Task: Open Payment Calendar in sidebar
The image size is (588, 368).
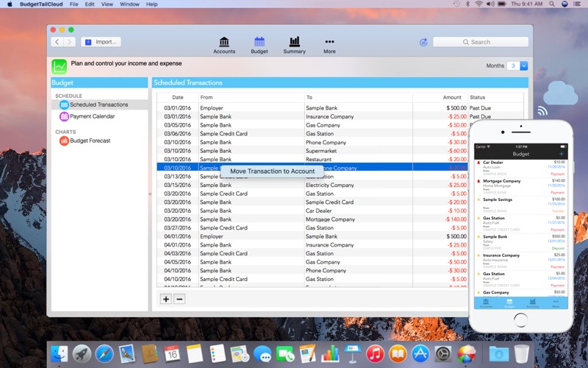Action: (92, 116)
